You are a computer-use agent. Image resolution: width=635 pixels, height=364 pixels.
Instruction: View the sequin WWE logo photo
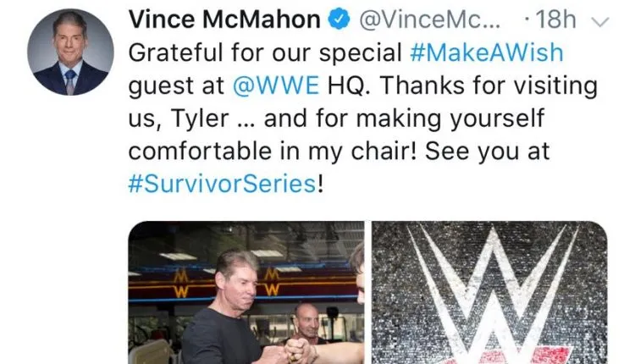[x=489, y=292]
